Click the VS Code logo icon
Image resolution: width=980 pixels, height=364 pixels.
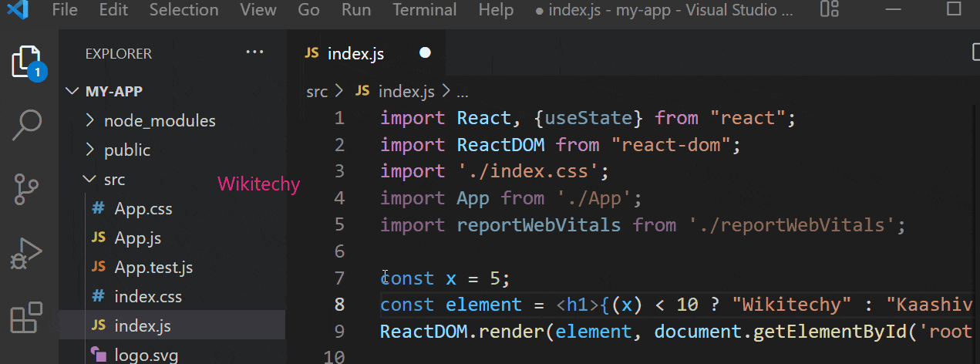pyautogui.click(x=17, y=10)
